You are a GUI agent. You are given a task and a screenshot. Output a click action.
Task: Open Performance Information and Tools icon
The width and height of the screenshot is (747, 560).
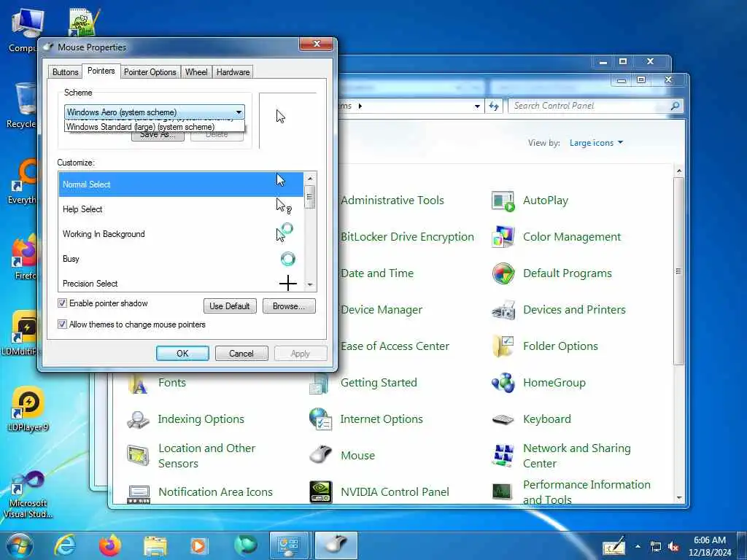(503, 492)
